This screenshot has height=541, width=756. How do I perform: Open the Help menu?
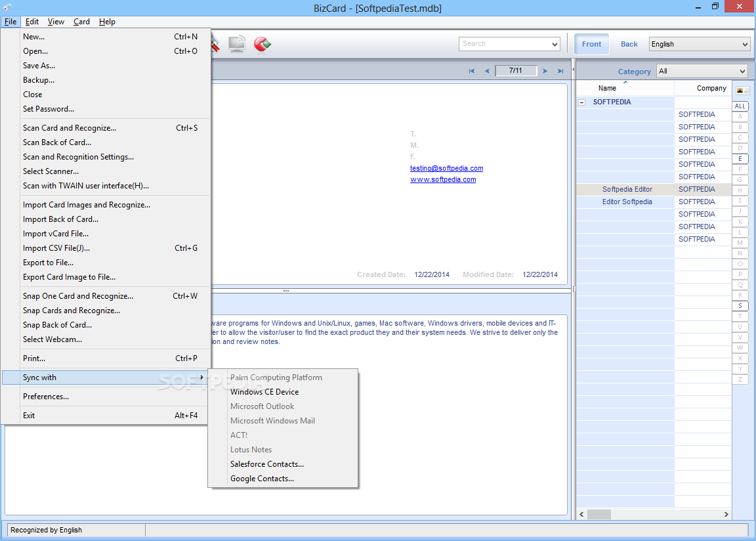[x=107, y=22]
